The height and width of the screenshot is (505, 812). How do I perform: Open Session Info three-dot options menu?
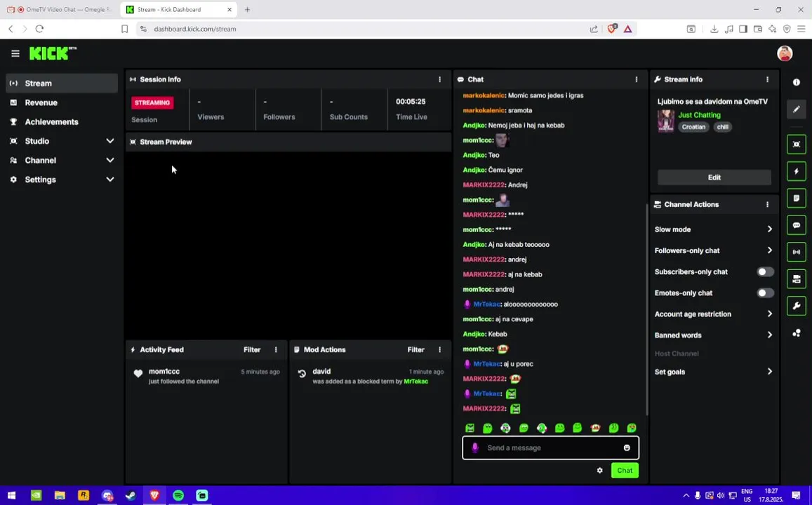[x=439, y=79]
